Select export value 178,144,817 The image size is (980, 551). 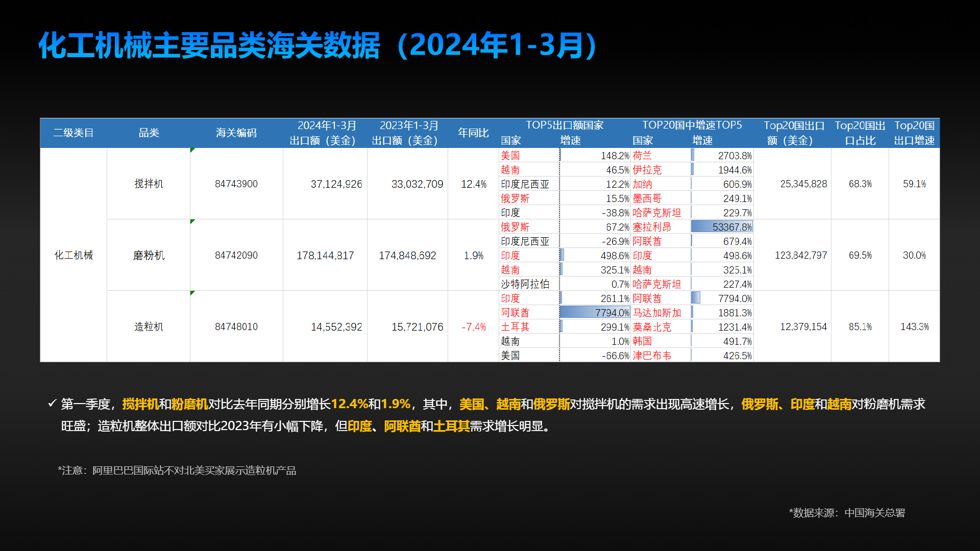click(x=325, y=255)
